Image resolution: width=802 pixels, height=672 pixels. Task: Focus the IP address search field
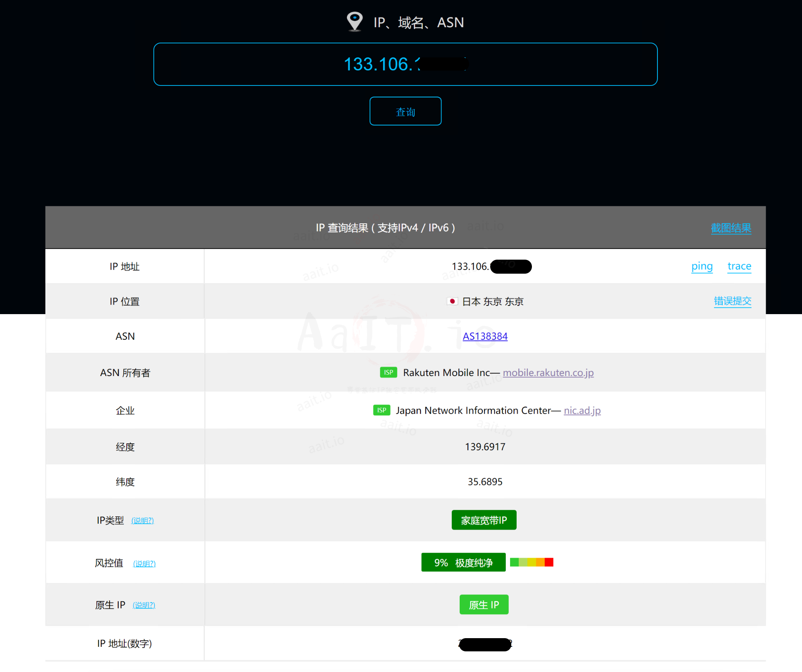coord(405,64)
